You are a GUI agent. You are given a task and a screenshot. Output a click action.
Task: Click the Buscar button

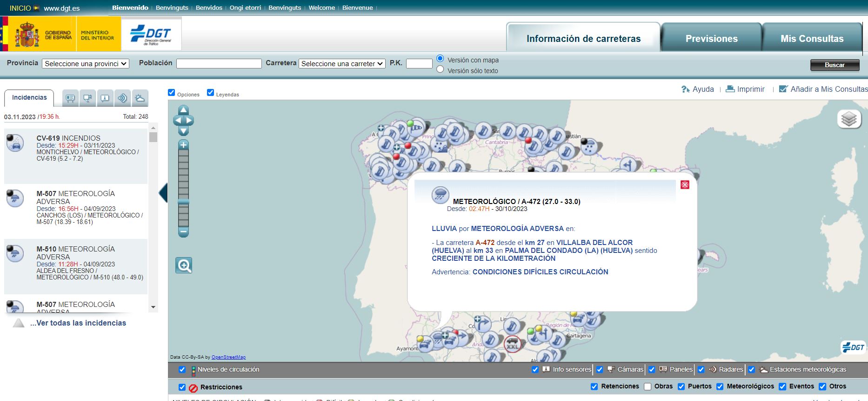tap(835, 65)
